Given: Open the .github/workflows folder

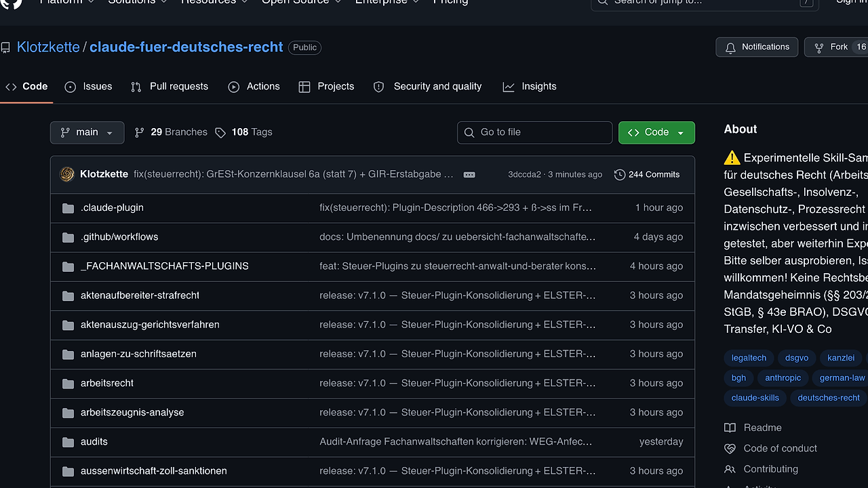Looking at the screenshot, I should [119, 237].
